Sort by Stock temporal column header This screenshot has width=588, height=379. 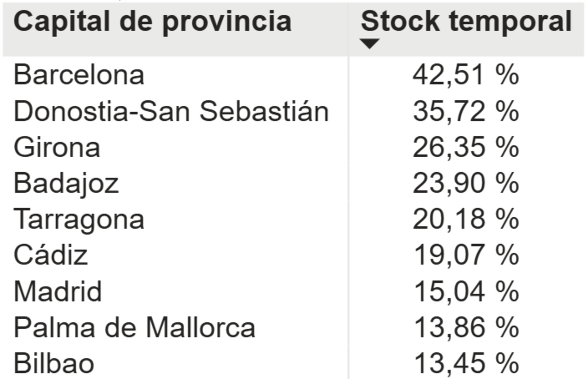466,21
